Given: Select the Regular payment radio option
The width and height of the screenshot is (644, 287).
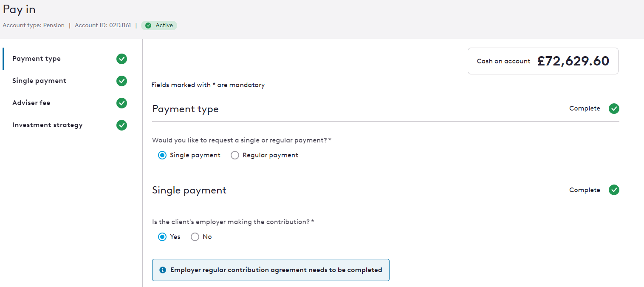Looking at the screenshot, I should tap(234, 155).
